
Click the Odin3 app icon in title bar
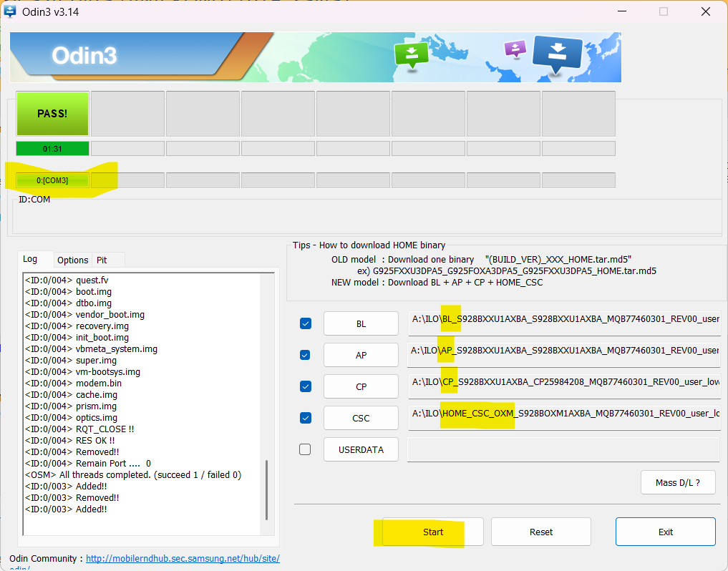tap(10, 11)
